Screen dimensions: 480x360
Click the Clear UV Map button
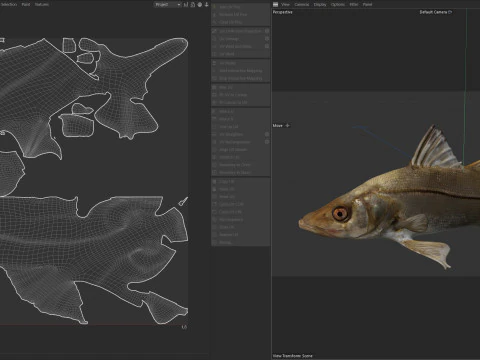click(240, 22)
